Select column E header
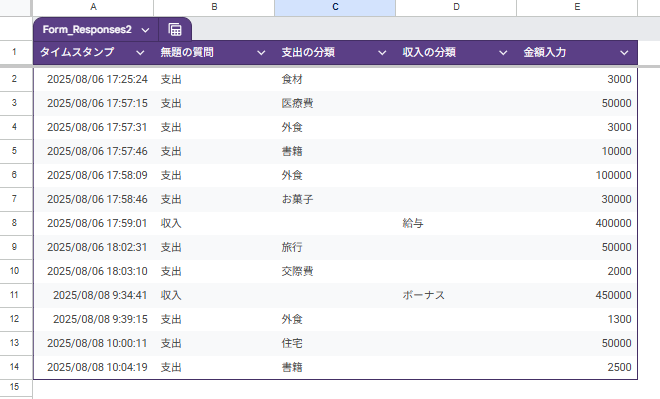The height and width of the screenshot is (399, 660). pos(577,7)
